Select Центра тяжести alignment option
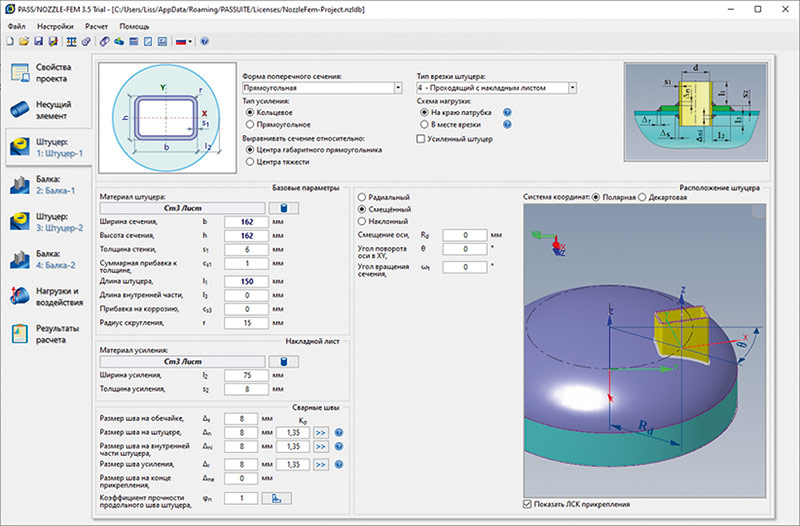The height and width of the screenshot is (526, 800). pos(250,162)
